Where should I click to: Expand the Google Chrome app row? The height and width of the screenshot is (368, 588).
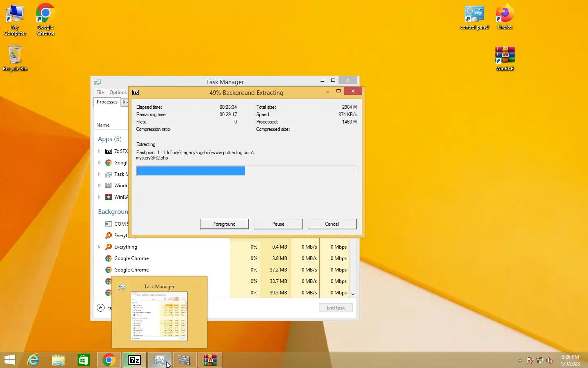[99, 163]
